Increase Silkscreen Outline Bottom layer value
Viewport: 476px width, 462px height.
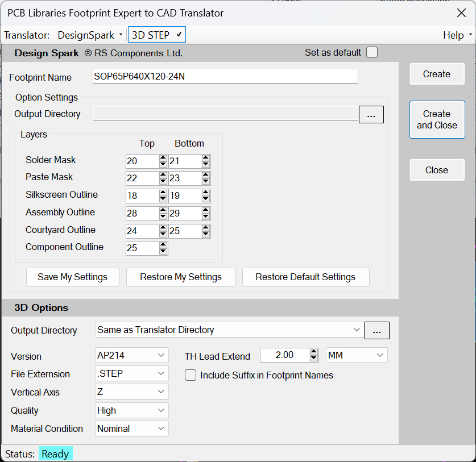pos(205,193)
